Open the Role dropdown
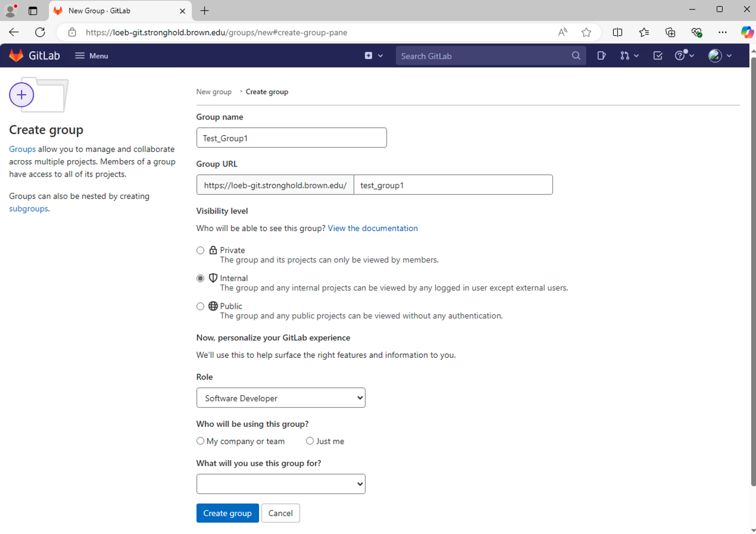Screen dimensions: 756x534 pos(280,398)
